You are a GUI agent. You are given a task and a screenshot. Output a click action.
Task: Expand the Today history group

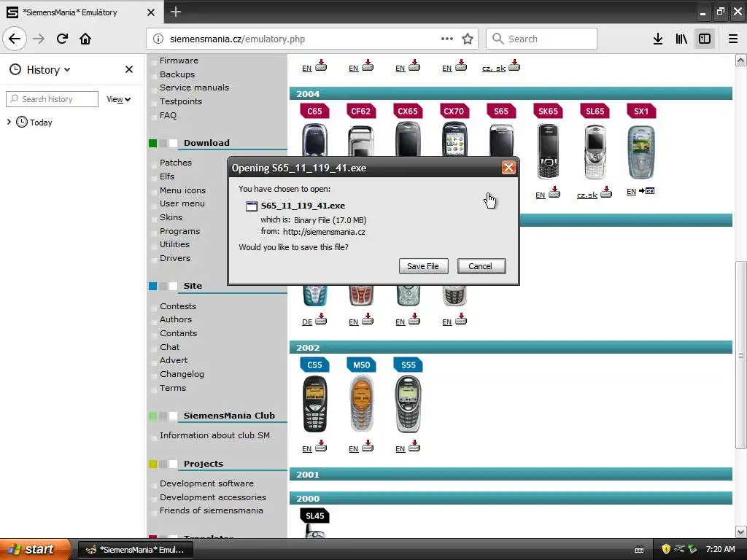coord(9,122)
